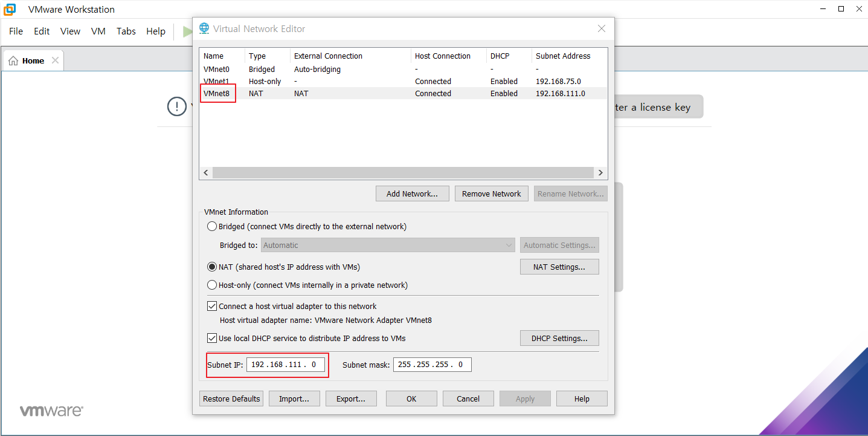Click the Cancel button
Screen dimensions: 868x436
point(468,399)
